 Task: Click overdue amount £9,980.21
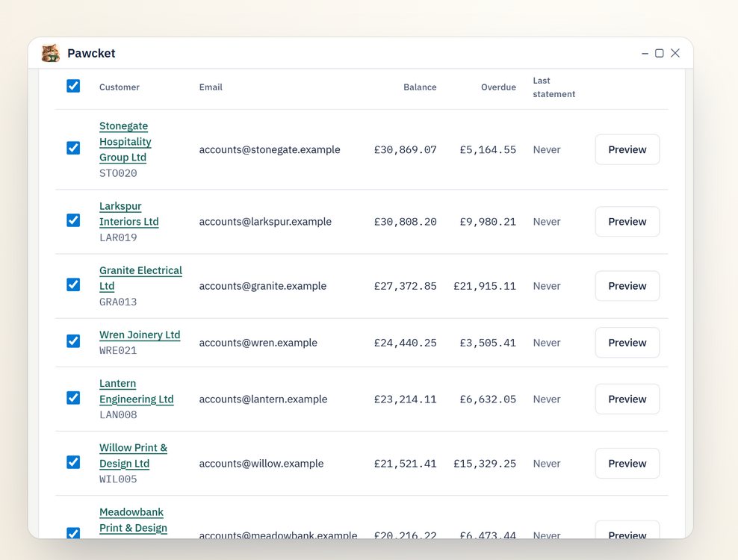(488, 222)
